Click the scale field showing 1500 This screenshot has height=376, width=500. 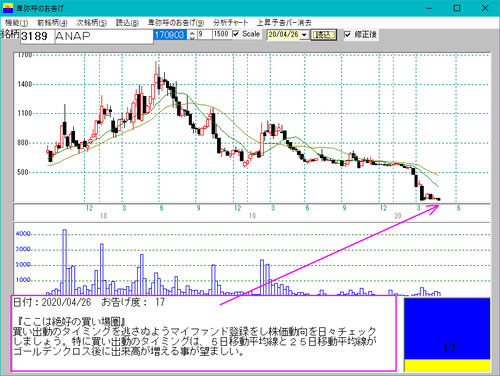[222, 34]
